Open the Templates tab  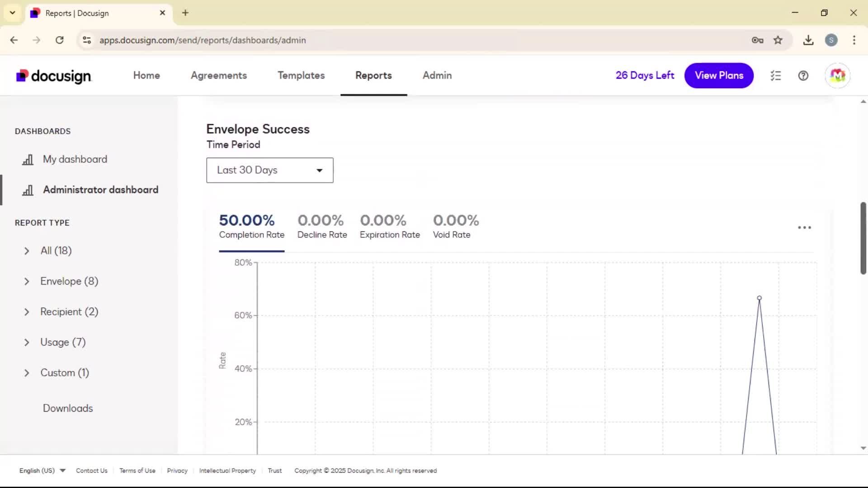[x=301, y=75]
